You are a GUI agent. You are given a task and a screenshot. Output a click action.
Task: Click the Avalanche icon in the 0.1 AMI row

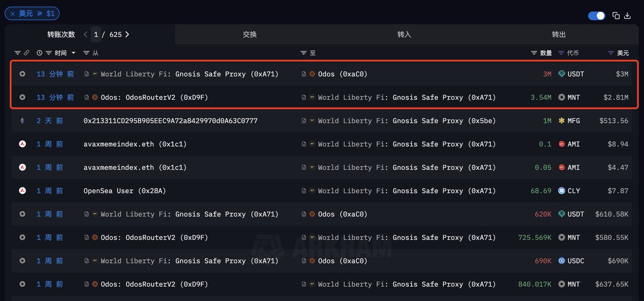click(22, 144)
